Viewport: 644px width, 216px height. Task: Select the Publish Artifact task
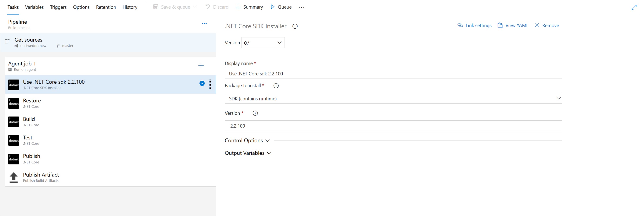110,177
